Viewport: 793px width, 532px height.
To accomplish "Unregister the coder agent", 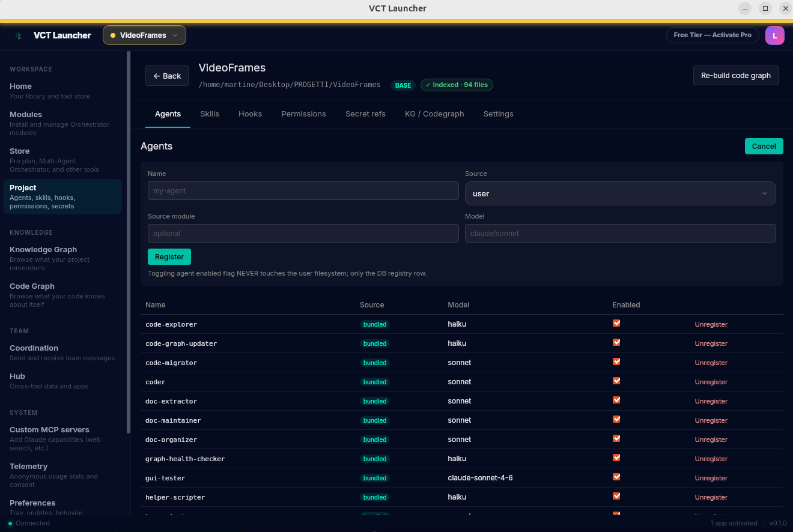I will click(711, 382).
